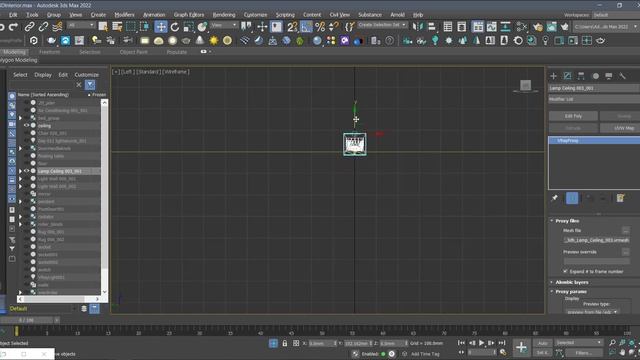Image resolution: width=640 pixels, height=360 pixels.
Task: Toggle Auto Key mode button
Action: [542, 343]
